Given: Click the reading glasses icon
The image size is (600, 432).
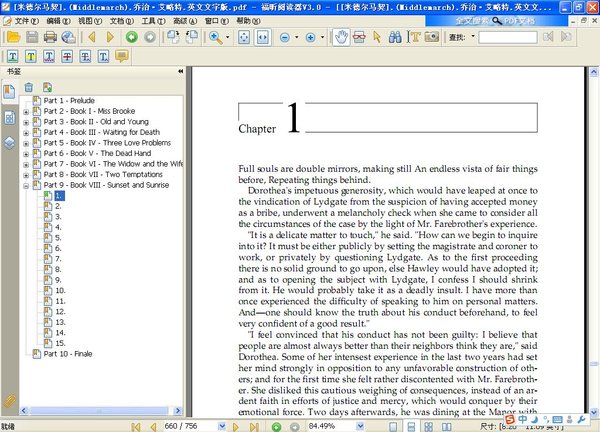Looking at the screenshot, I should click(359, 37).
